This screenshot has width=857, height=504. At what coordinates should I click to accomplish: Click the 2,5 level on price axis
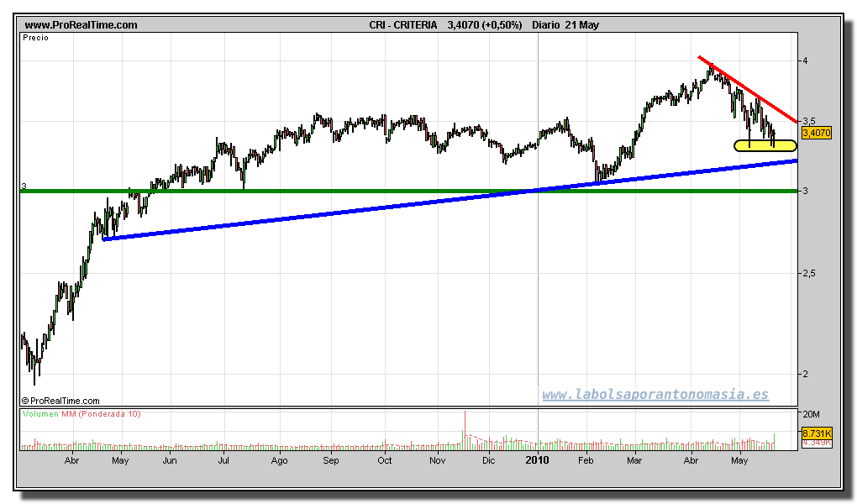tap(808, 274)
